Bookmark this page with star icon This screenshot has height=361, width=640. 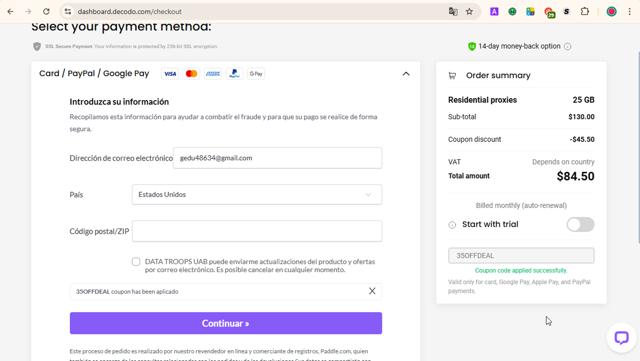(x=469, y=11)
